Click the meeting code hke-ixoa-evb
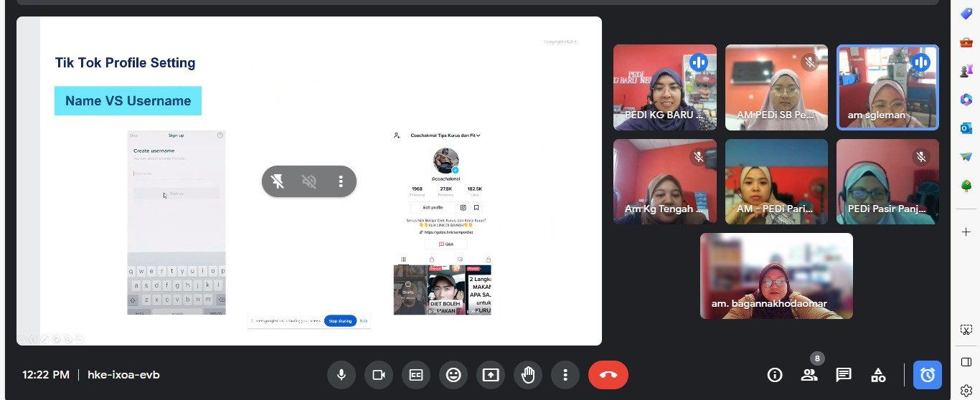Screen dimensions: 980x400 pos(123,374)
